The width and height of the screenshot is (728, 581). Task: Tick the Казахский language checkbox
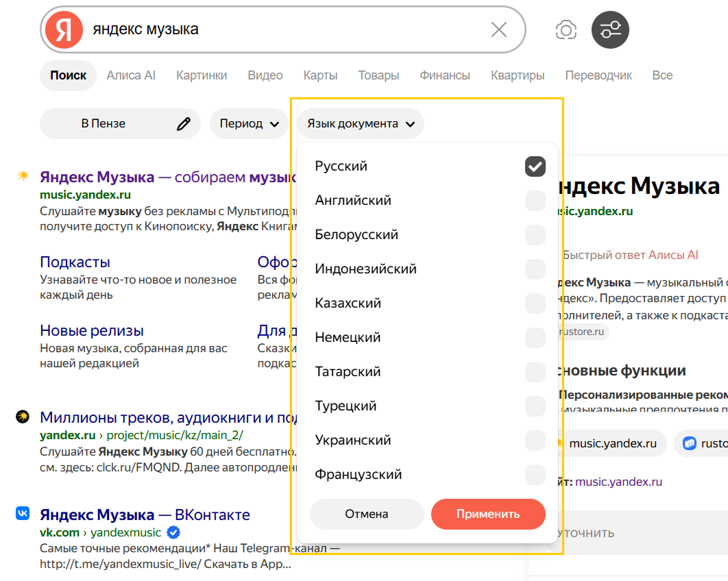(535, 304)
